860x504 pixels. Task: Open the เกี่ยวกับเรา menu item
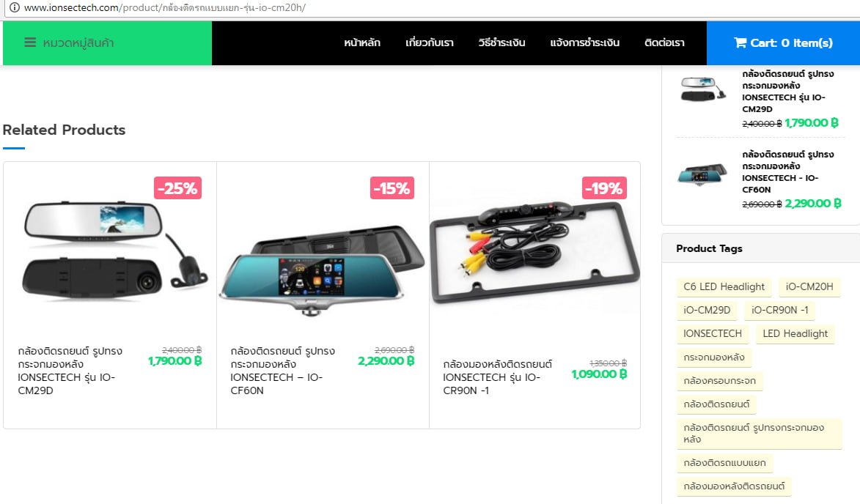(x=430, y=42)
